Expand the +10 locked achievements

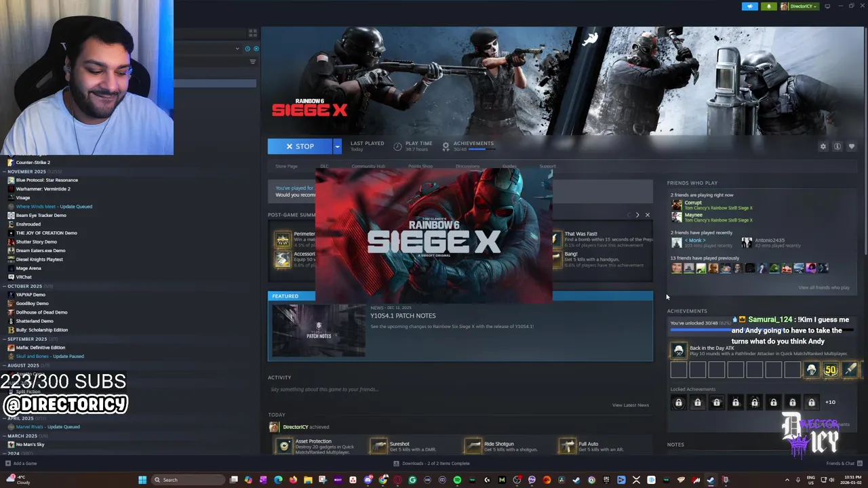(830, 402)
